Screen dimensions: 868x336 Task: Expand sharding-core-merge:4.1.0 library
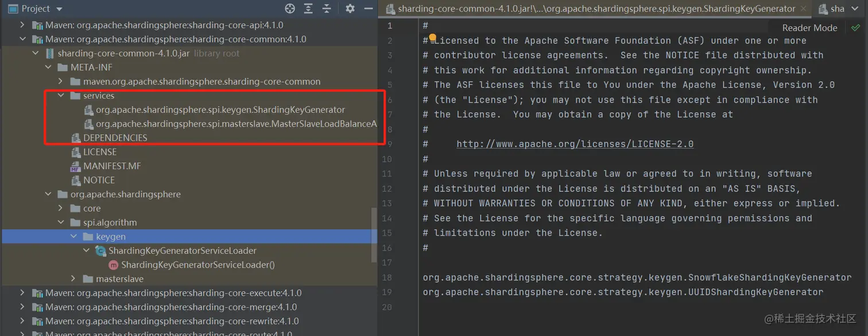click(x=22, y=307)
